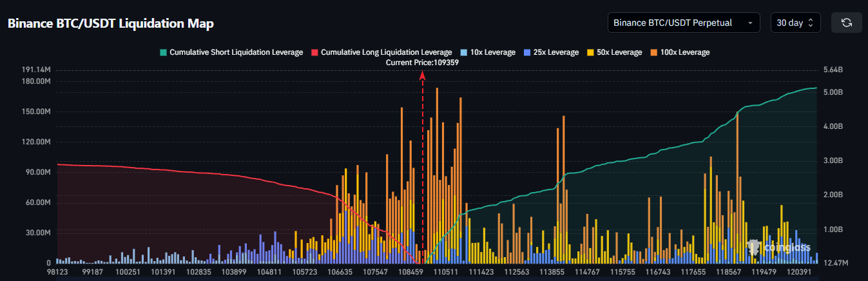Image resolution: width=868 pixels, height=281 pixels.
Task: Click the 101391 price axis label
Action: (164, 273)
